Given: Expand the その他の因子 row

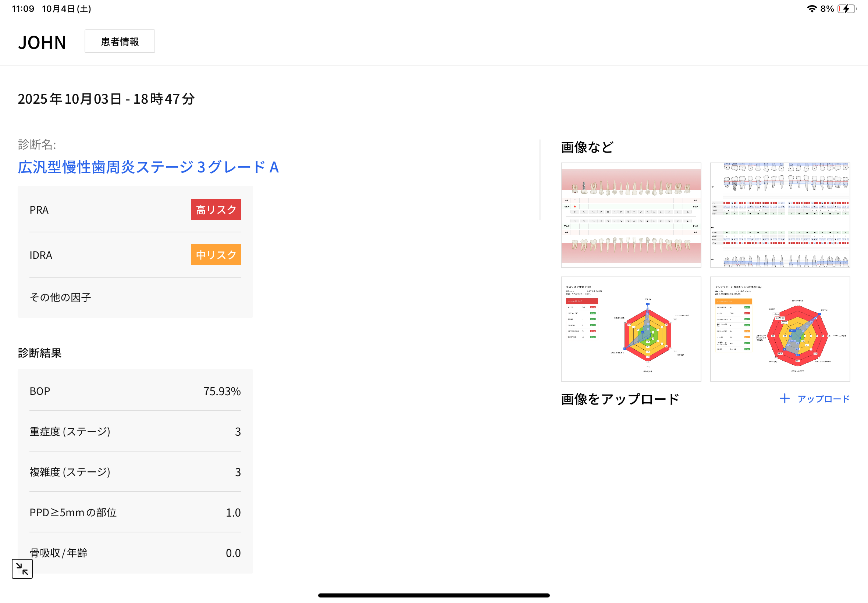Looking at the screenshot, I should [x=60, y=297].
